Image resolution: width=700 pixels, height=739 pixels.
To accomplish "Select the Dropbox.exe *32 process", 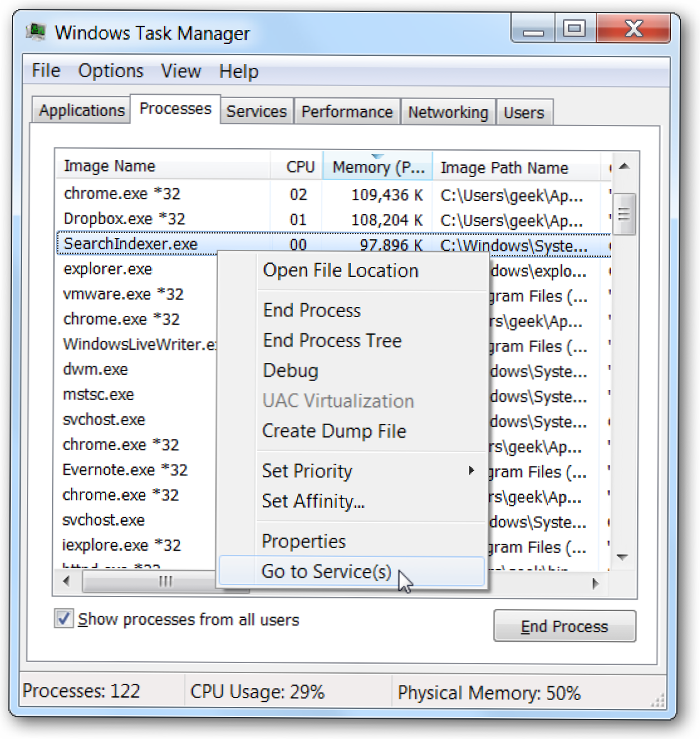I will 333,219.
